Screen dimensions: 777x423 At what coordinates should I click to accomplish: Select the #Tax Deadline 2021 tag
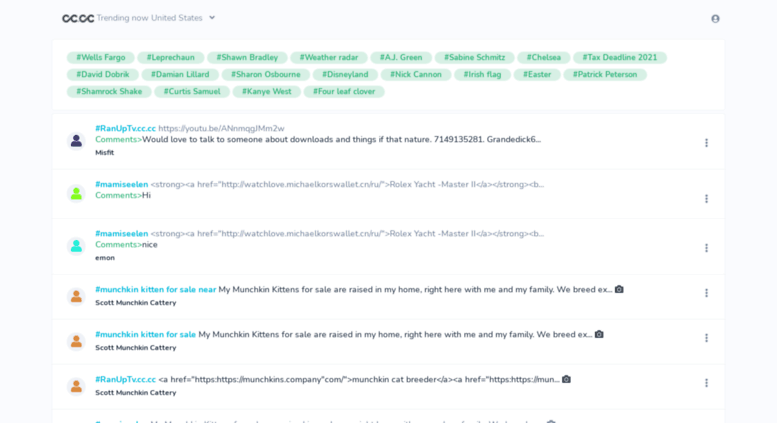tap(619, 57)
